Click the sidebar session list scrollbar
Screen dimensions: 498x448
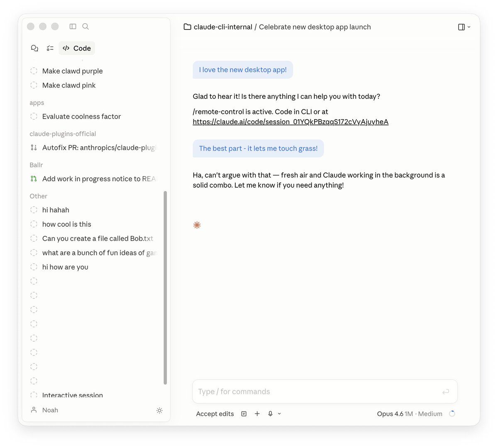[165, 288]
